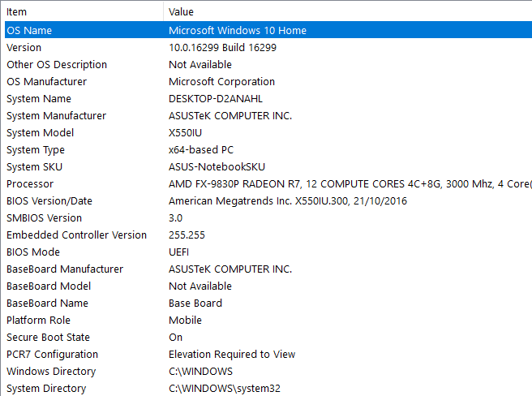This screenshot has height=396, width=532.
Task: Click the 255.255 value
Action: pyautogui.click(x=187, y=235)
